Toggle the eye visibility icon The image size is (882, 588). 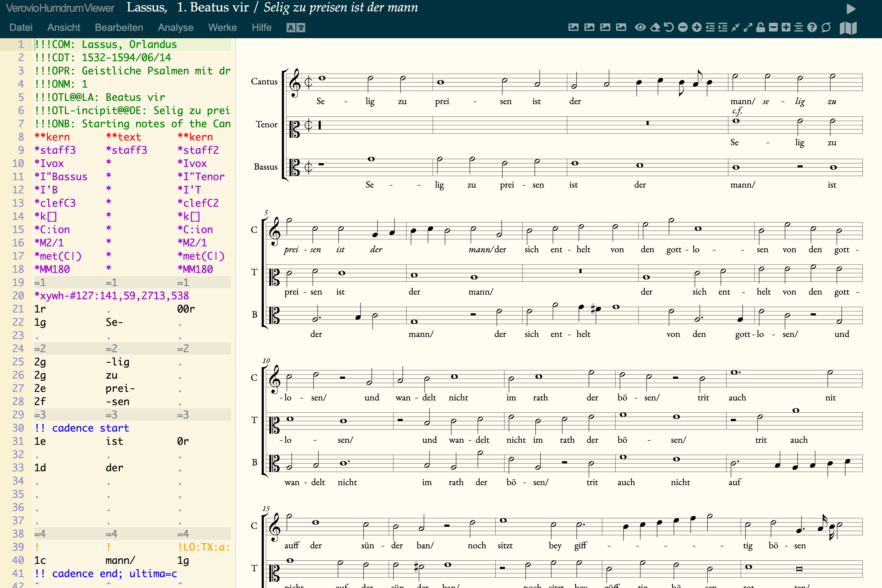click(x=640, y=27)
